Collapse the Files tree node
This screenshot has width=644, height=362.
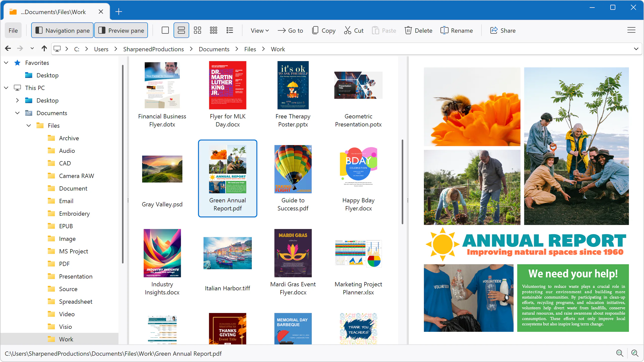click(x=29, y=125)
